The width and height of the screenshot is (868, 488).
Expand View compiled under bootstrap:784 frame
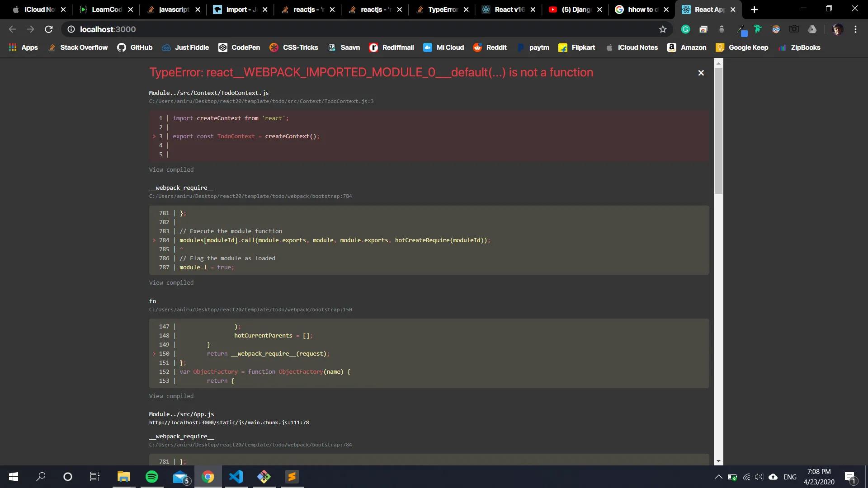point(171,283)
